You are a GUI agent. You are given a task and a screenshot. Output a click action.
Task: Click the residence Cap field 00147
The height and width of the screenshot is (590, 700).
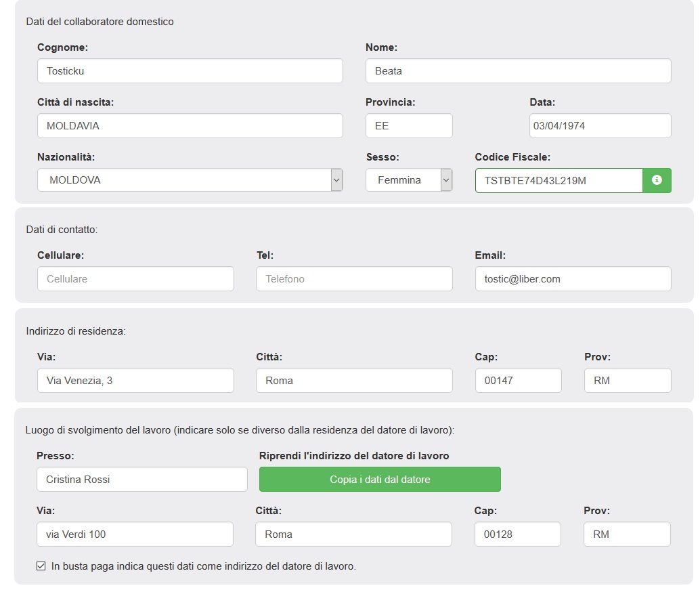[518, 381]
